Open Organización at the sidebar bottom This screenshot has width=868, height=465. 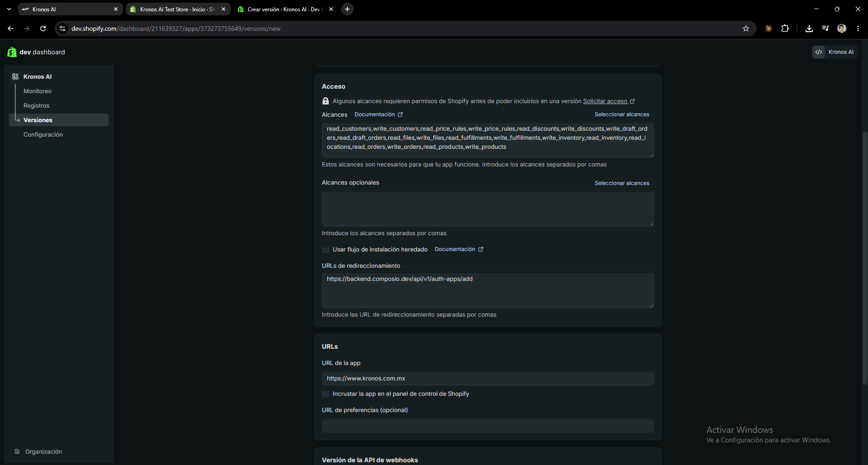pyautogui.click(x=43, y=451)
